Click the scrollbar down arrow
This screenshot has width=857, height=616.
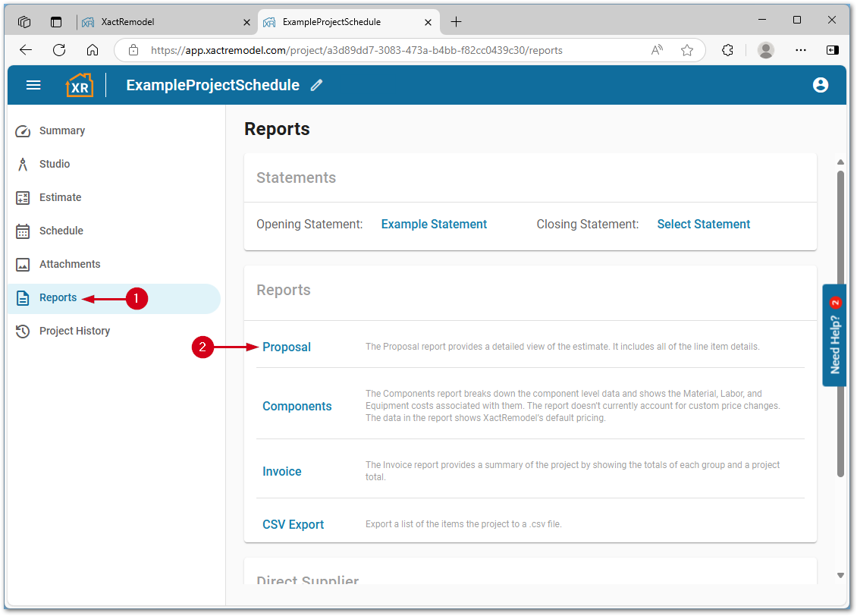[x=840, y=575]
